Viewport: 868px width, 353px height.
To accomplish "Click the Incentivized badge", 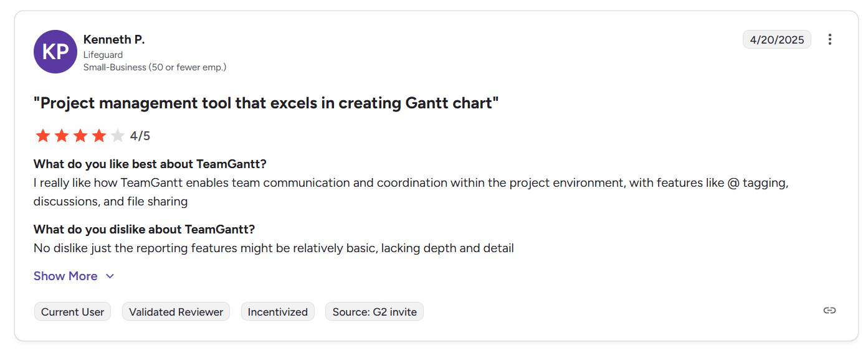I will click(x=277, y=312).
